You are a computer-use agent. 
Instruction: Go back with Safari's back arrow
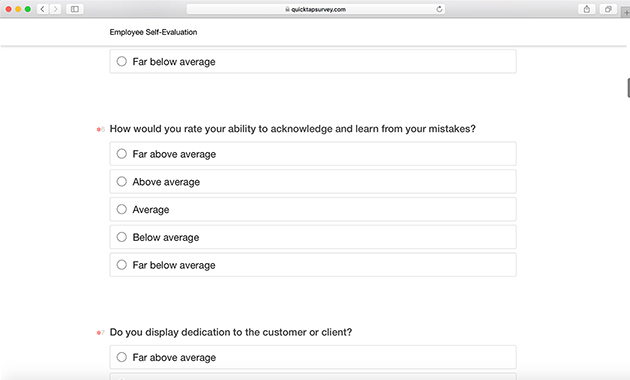tap(43, 9)
